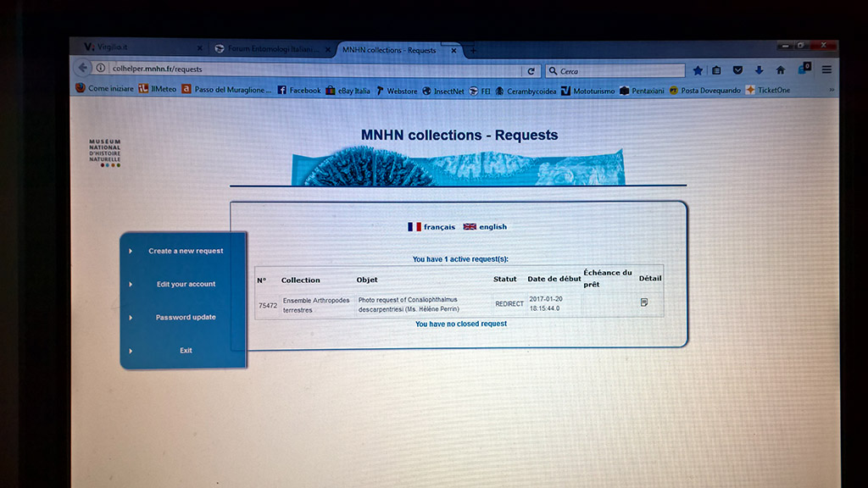This screenshot has height=488, width=868.
Task: Show the bookmarks library clipboard icon
Action: [717, 70]
